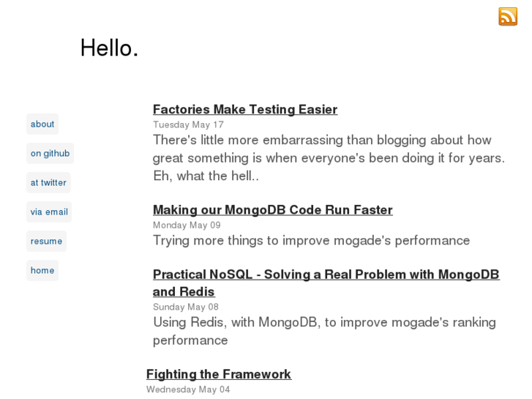Click the 'Monday May 09' date text

point(187,225)
